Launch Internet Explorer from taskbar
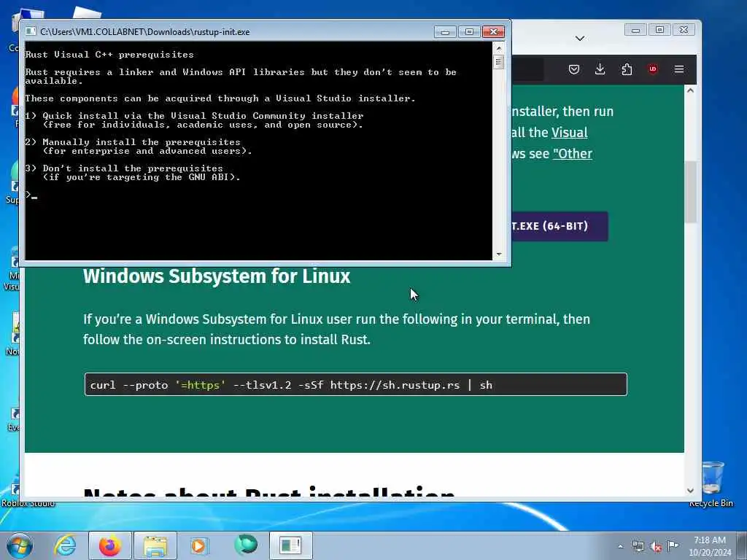This screenshot has width=747, height=560. coord(65,545)
